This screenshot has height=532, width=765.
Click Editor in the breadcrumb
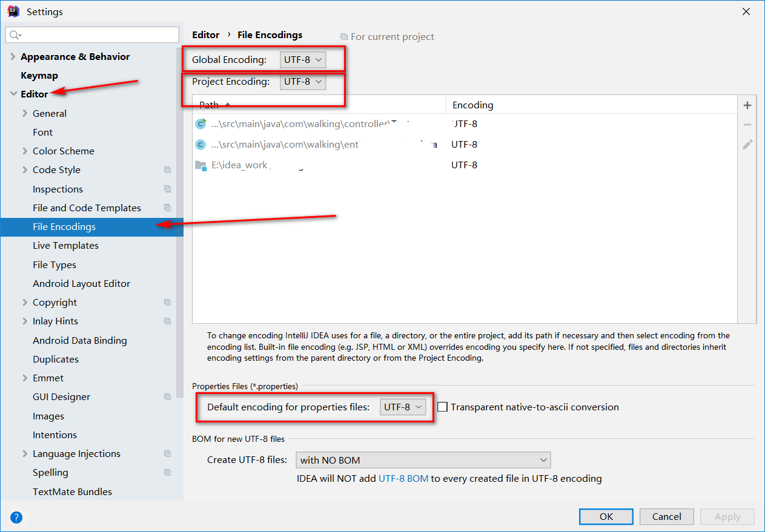click(x=205, y=34)
